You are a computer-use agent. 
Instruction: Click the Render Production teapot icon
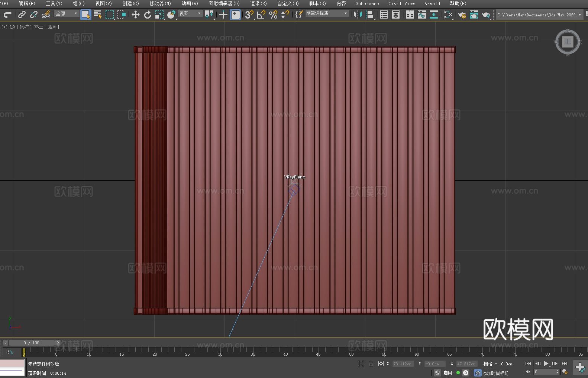pos(486,14)
